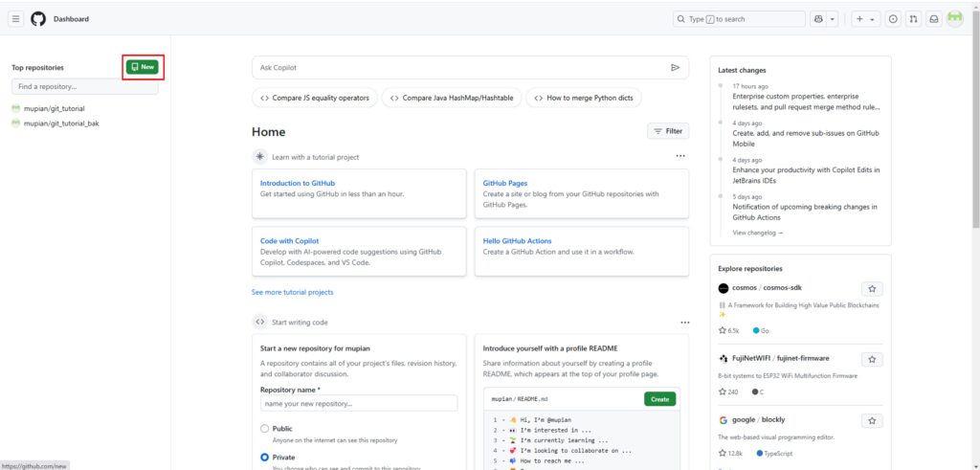
Task: Open three-dot menu for Start writing code
Action: tap(685, 323)
